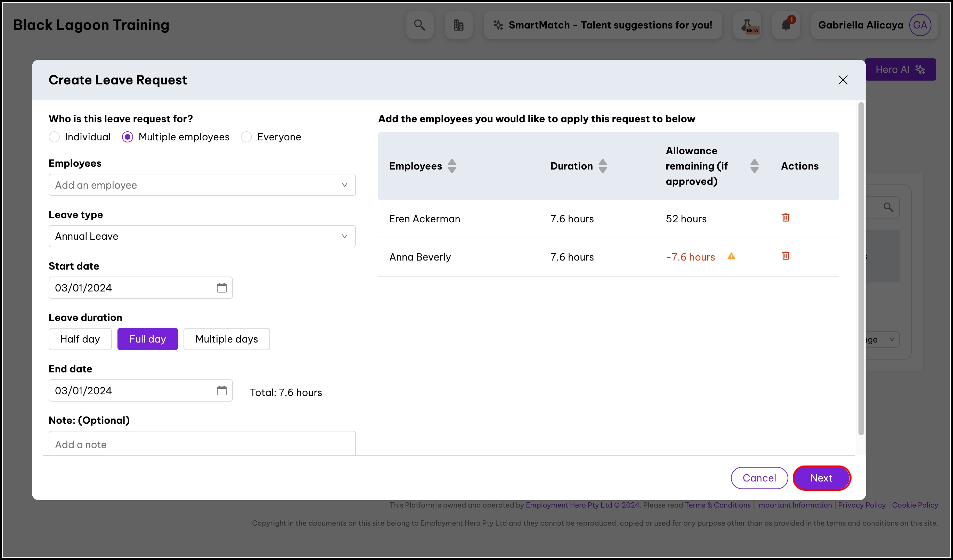Click the search magnifier in top bar
The height and width of the screenshot is (560, 953).
click(420, 25)
